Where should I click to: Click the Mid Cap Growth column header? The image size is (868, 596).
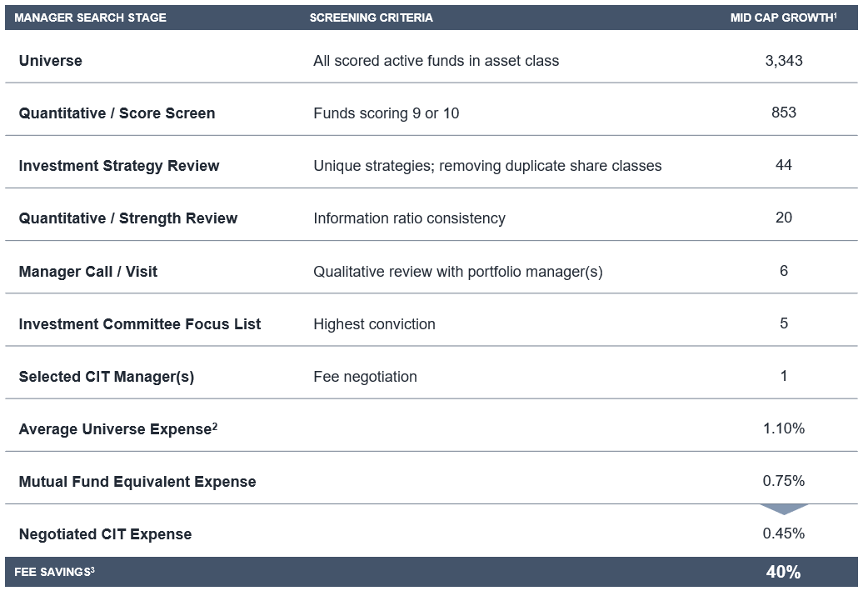tap(783, 18)
